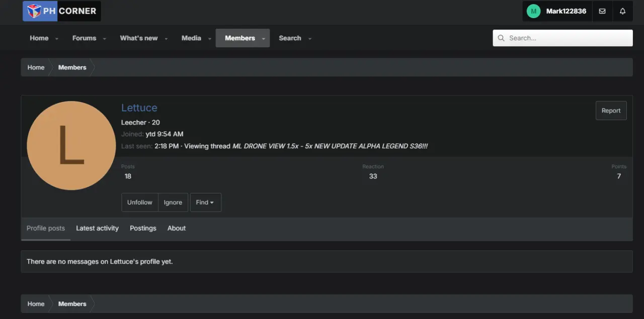644x319 pixels.
Task: Open the Forums nav item
Action: pos(84,38)
